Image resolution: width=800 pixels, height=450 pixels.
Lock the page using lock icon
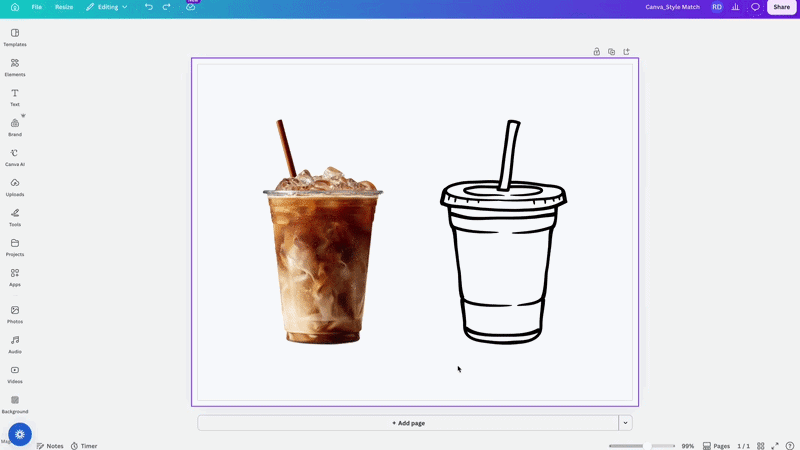(596, 52)
